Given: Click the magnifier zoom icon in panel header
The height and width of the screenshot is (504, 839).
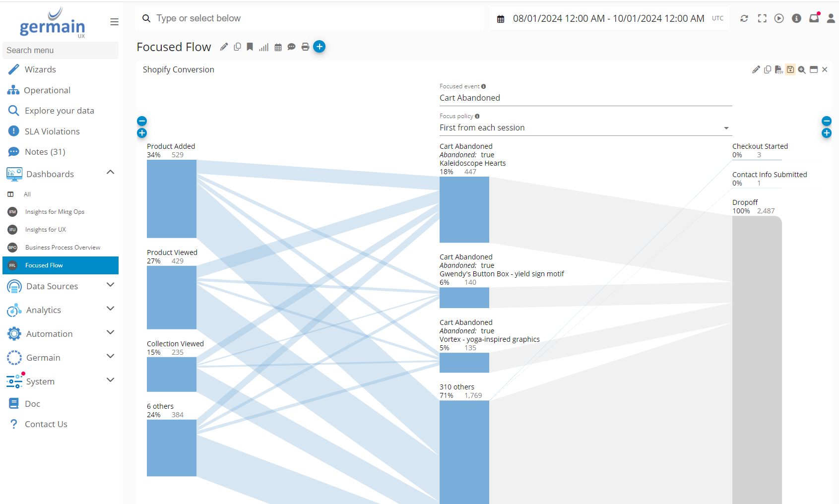Looking at the screenshot, I should (802, 69).
